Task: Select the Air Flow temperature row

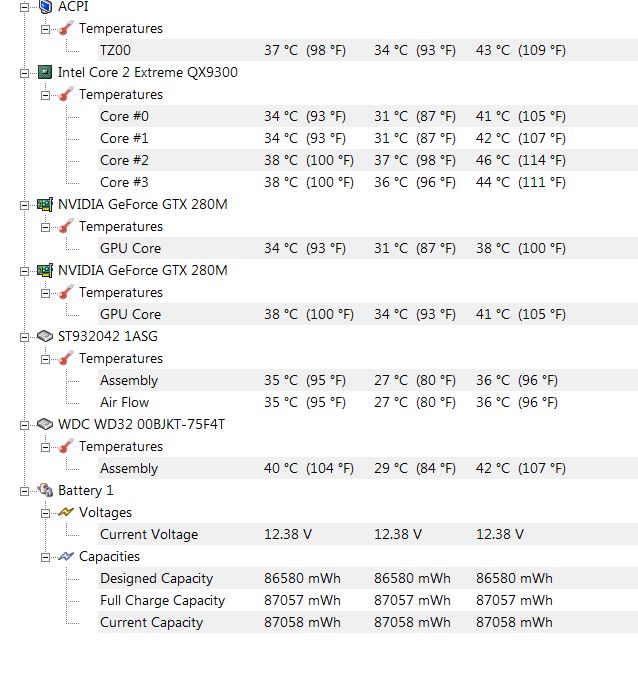Action: point(367,402)
